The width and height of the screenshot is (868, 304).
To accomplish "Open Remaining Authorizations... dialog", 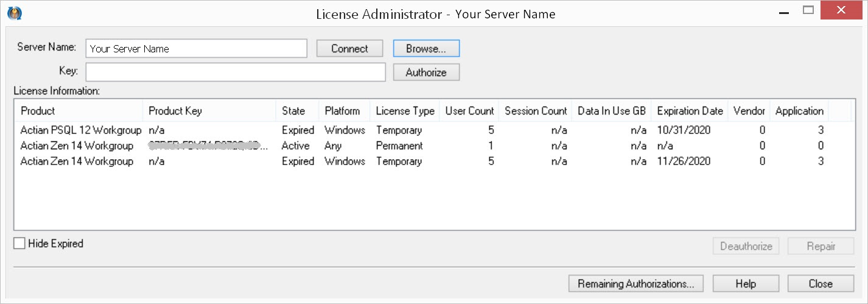I will (636, 284).
